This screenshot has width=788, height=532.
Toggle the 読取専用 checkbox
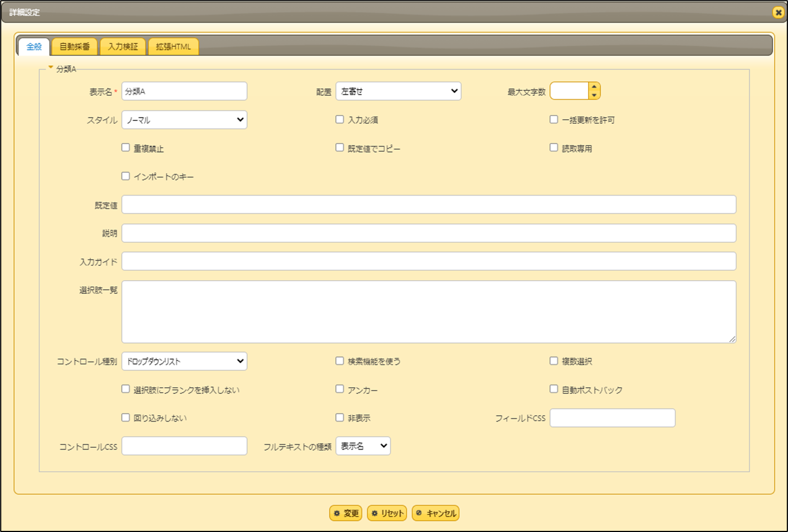tap(554, 148)
